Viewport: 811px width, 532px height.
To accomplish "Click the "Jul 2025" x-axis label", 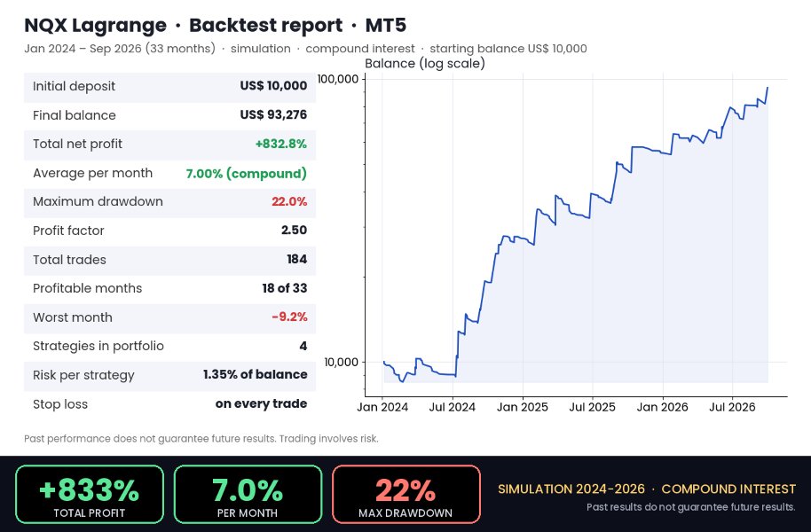I will 592,407.
